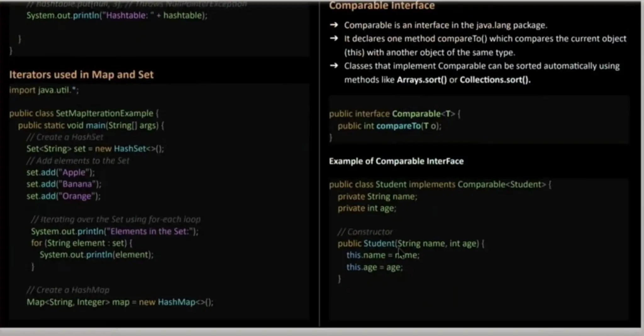Click the '// Constructor' comment
This screenshot has width=644, height=336.
[365, 232]
